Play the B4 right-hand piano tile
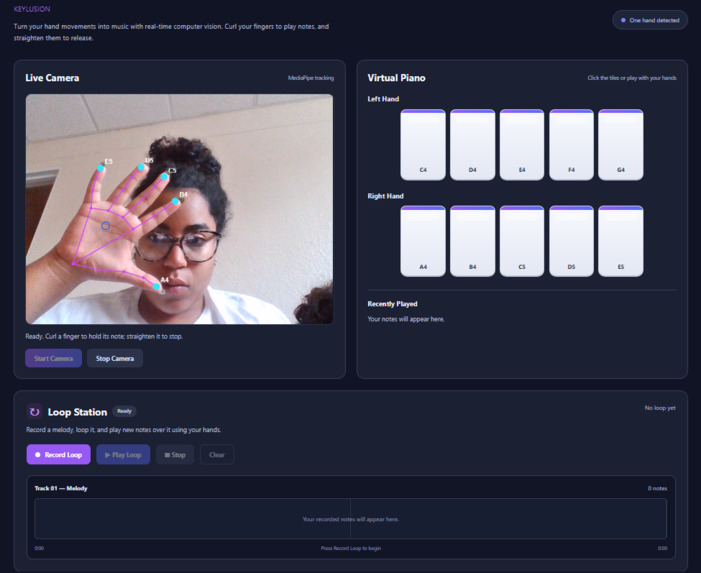701x573 pixels. point(473,241)
